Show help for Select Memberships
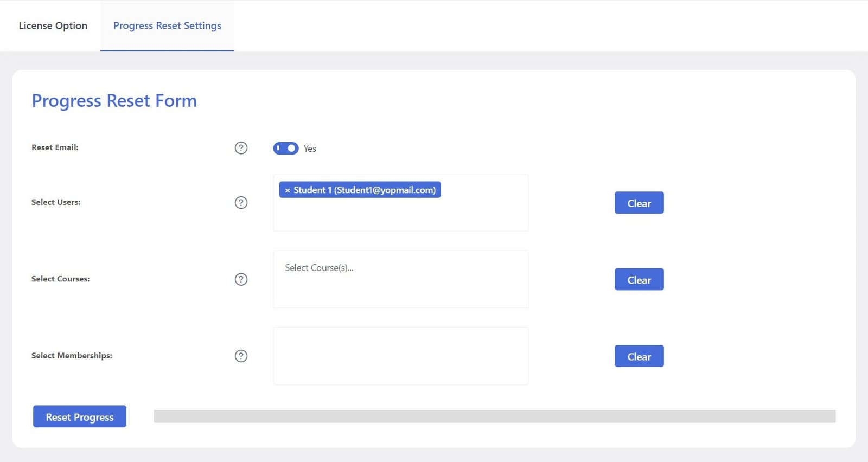Screen dimensions: 868x462 tap(241, 356)
